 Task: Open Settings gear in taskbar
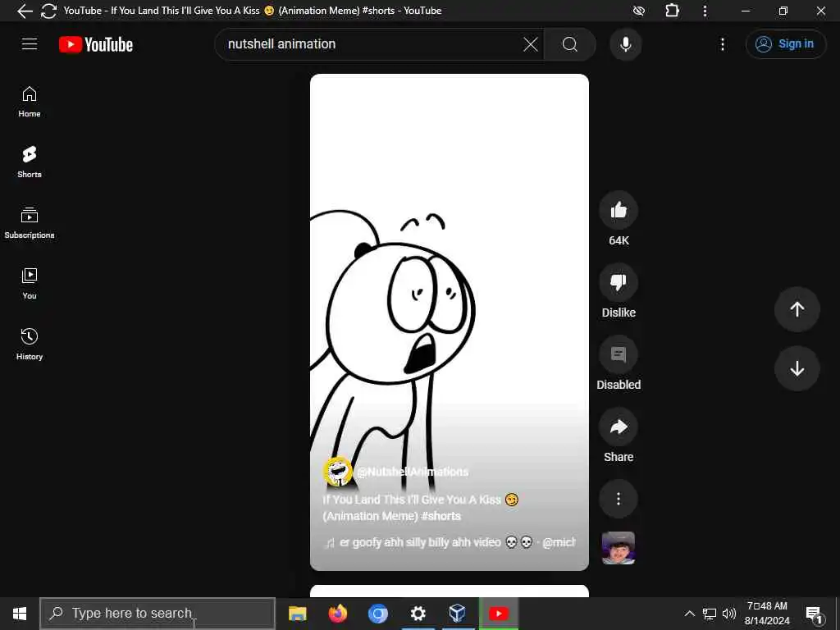click(418, 614)
